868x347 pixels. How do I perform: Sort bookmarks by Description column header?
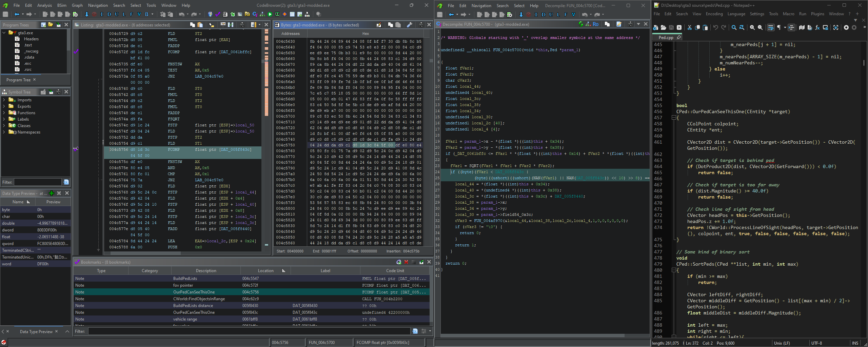pos(206,271)
